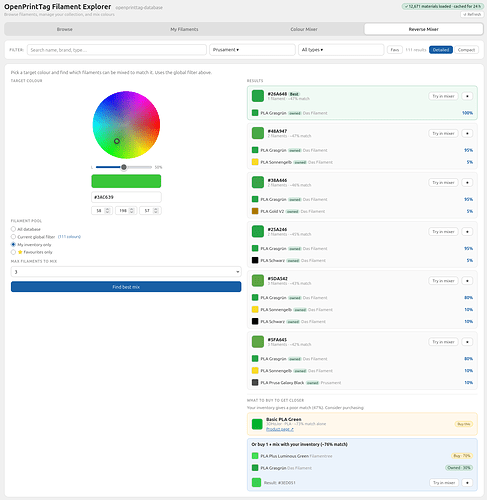Click the target colour preview bar
Screen dimensions: 487x500
click(126, 181)
